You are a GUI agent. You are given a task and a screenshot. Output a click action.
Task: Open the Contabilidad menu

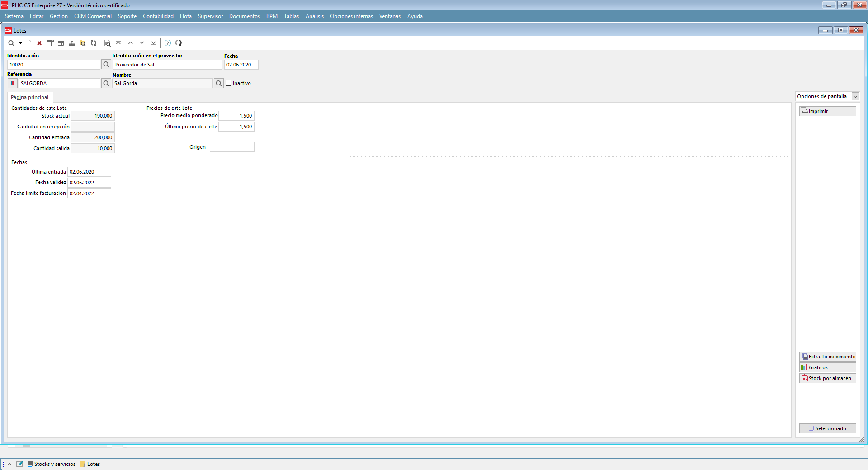click(x=158, y=16)
